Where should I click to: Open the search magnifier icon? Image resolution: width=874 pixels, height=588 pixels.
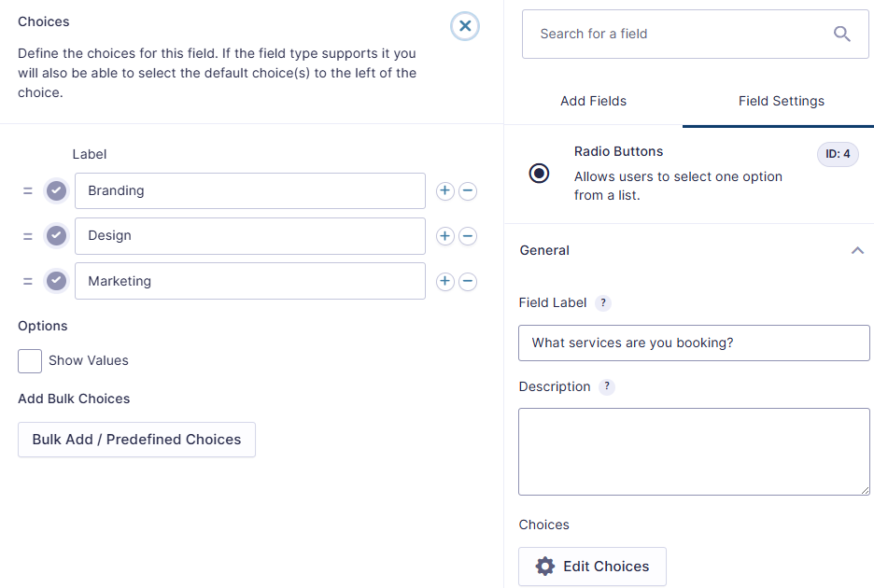pyautogui.click(x=841, y=33)
